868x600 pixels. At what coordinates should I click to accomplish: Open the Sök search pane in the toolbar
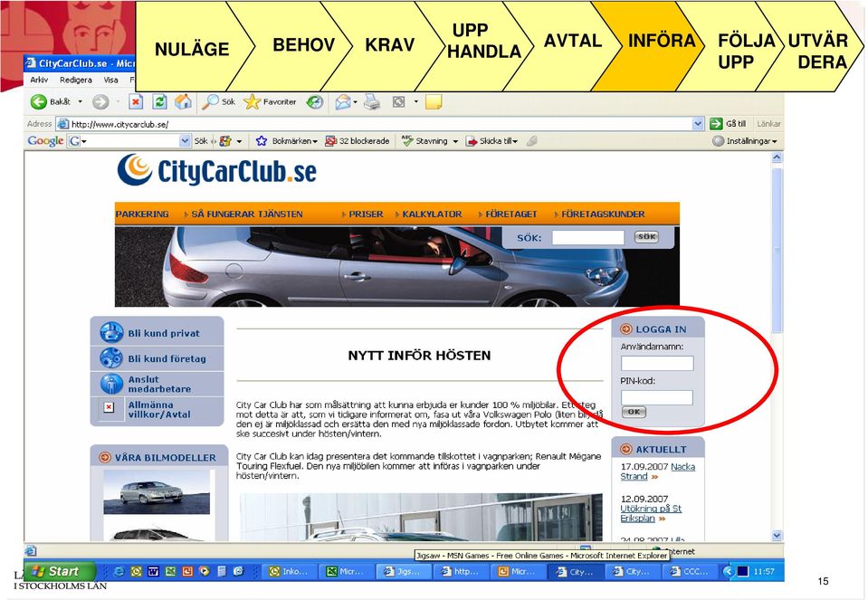pos(219,102)
